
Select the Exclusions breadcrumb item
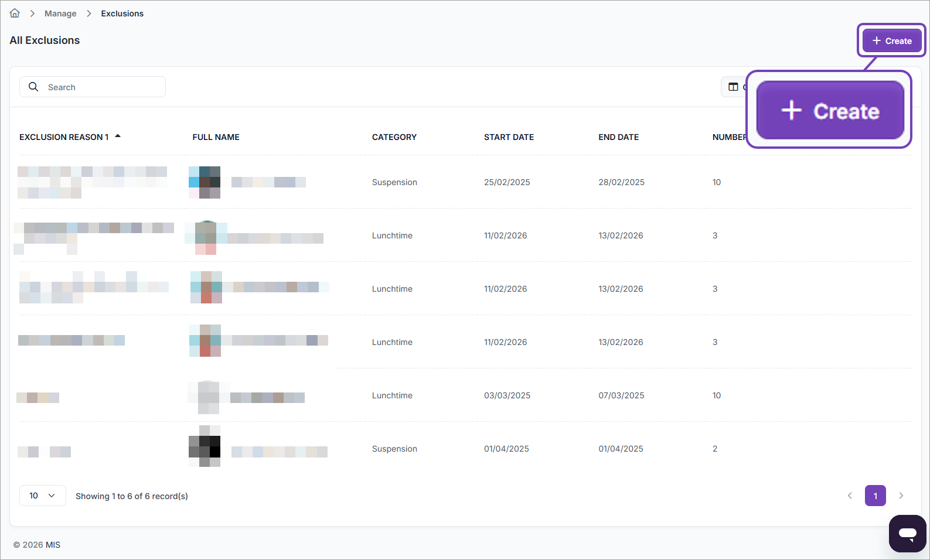122,13
